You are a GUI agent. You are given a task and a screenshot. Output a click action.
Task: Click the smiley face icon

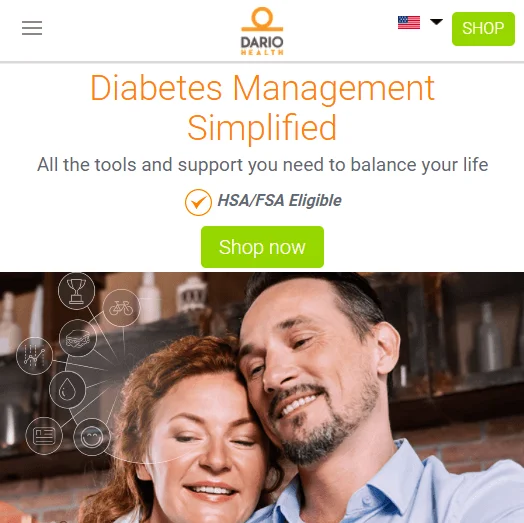pos(92,437)
